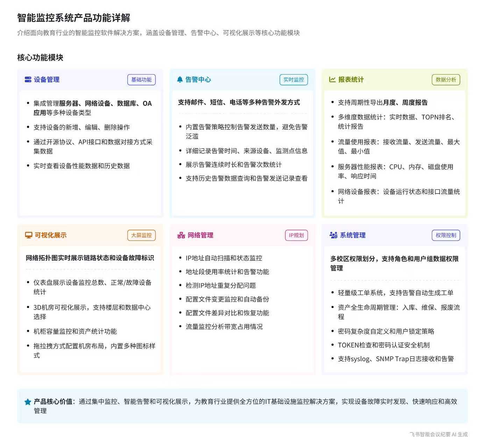Click the server icon beside 设备管理

(28, 80)
